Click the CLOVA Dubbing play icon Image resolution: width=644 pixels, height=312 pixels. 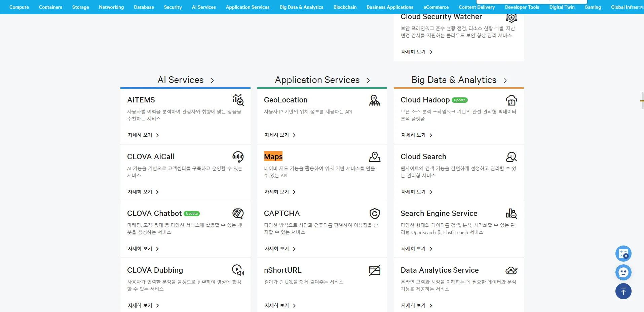coord(238,270)
